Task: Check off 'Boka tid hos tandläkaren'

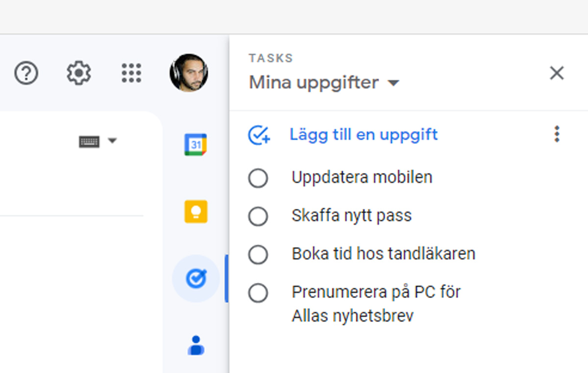Action: point(258,254)
